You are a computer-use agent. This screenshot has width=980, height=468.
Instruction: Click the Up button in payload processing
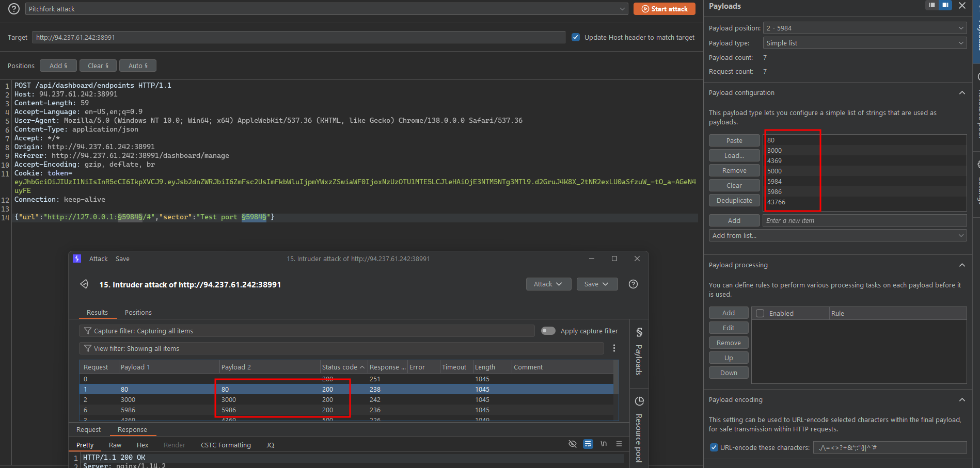coord(729,358)
